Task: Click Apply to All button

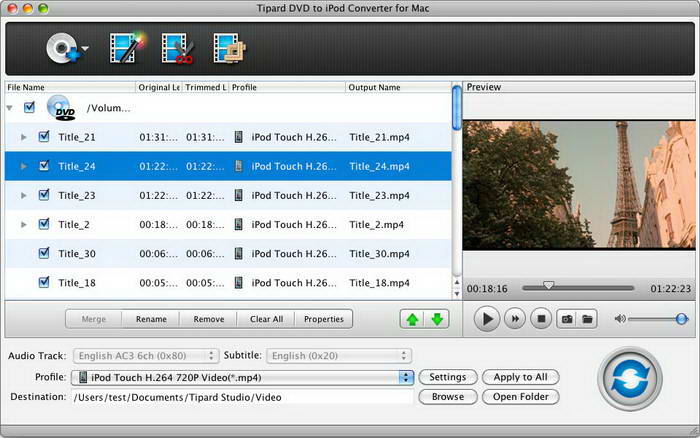Action: point(520,377)
